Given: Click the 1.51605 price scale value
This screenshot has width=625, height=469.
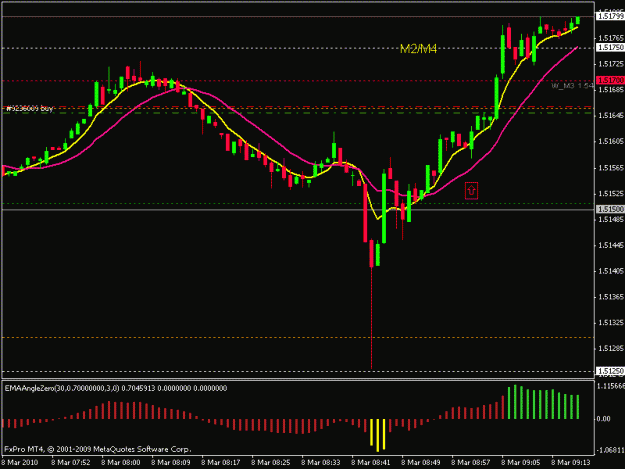Looking at the screenshot, I should (x=611, y=141).
